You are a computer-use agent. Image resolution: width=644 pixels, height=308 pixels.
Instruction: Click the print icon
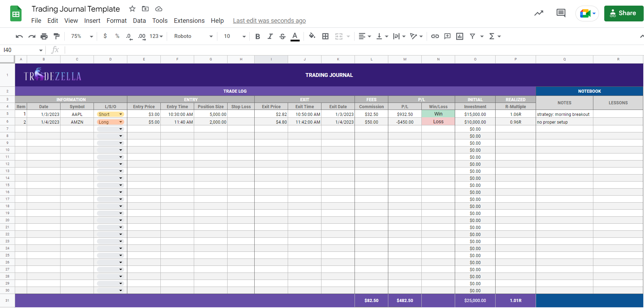44,36
